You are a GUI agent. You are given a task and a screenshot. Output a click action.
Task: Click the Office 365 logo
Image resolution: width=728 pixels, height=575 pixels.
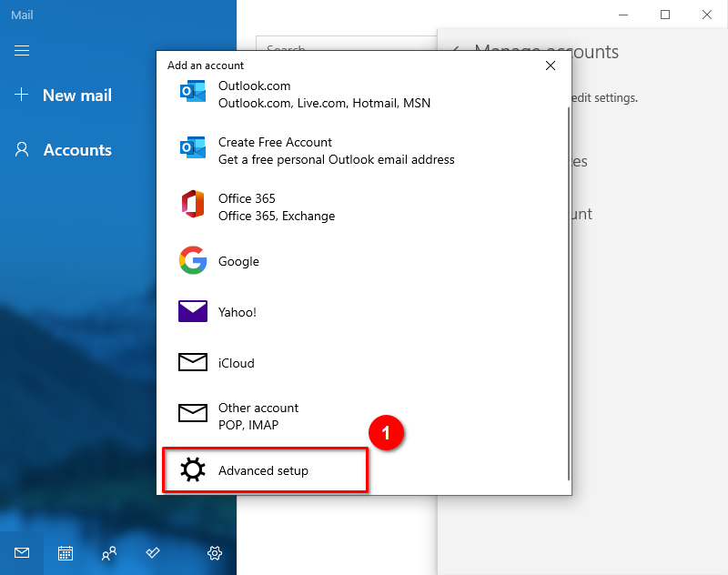[x=193, y=204]
